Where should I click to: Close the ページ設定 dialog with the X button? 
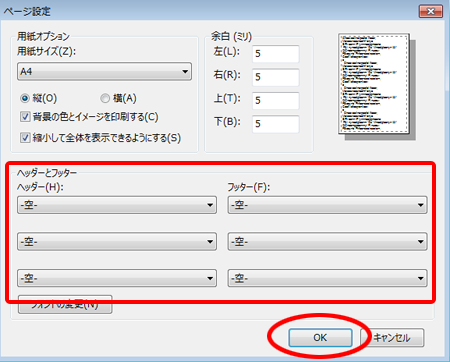431,11
